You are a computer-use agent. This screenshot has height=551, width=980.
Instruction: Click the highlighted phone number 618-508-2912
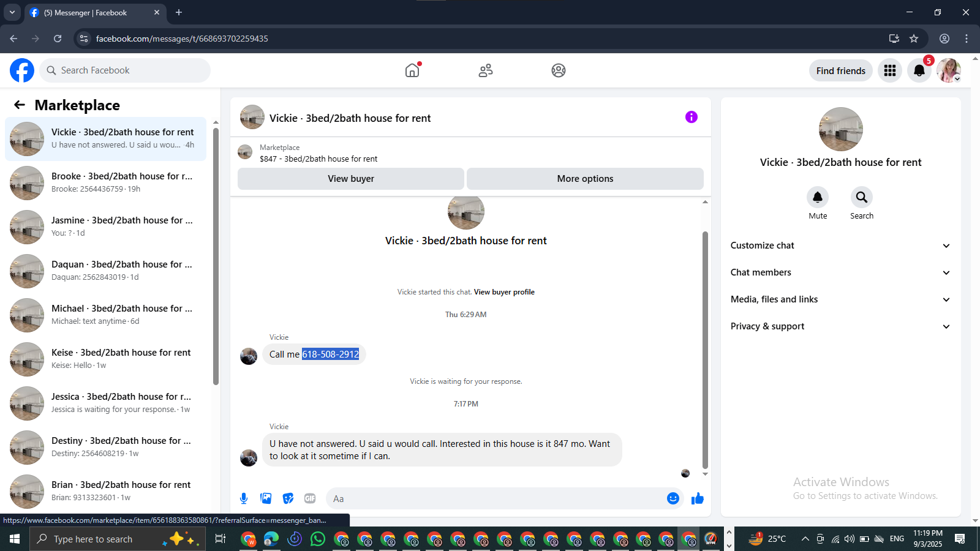click(x=331, y=354)
